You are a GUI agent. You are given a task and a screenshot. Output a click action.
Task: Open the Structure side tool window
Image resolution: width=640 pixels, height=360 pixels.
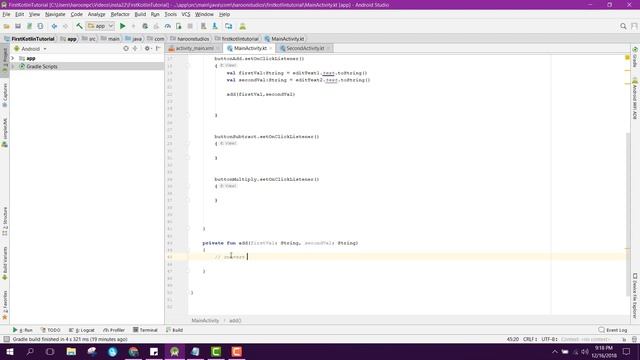pyautogui.click(x=5, y=221)
